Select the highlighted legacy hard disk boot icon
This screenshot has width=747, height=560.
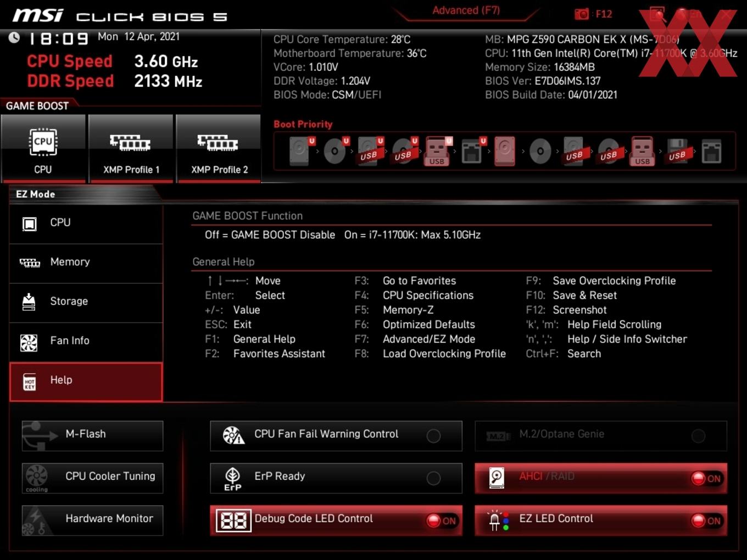click(505, 151)
